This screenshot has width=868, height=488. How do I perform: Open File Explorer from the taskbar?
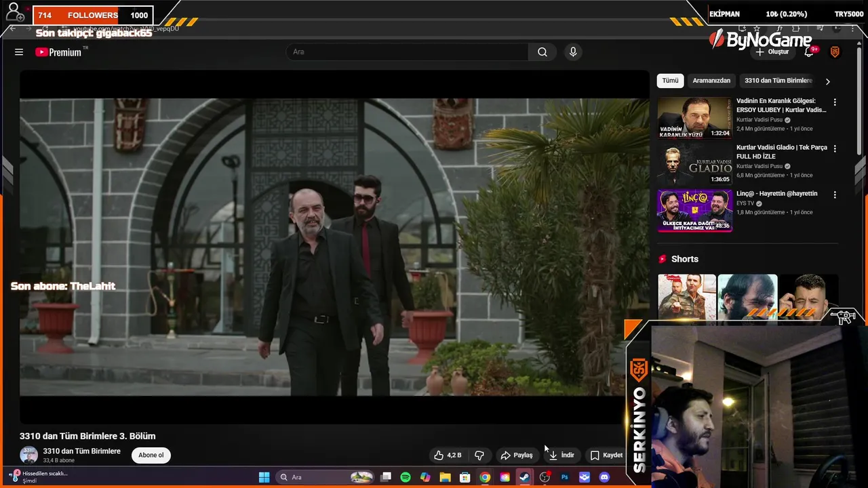[445, 477]
